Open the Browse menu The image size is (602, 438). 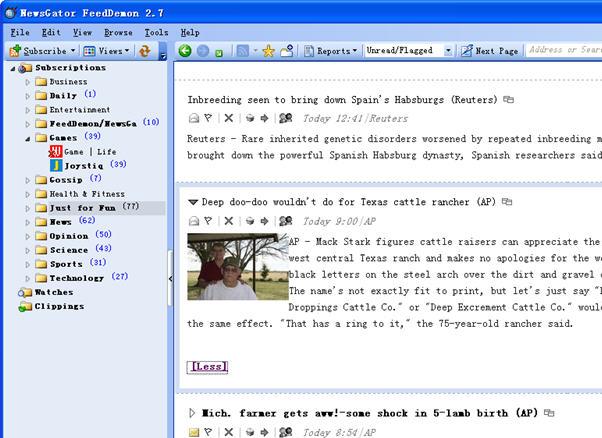(118, 32)
